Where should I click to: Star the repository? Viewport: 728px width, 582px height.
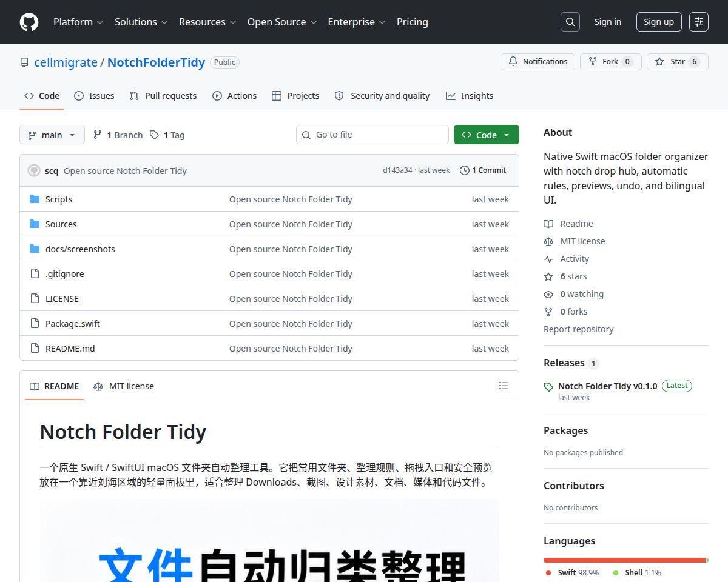[x=678, y=62]
